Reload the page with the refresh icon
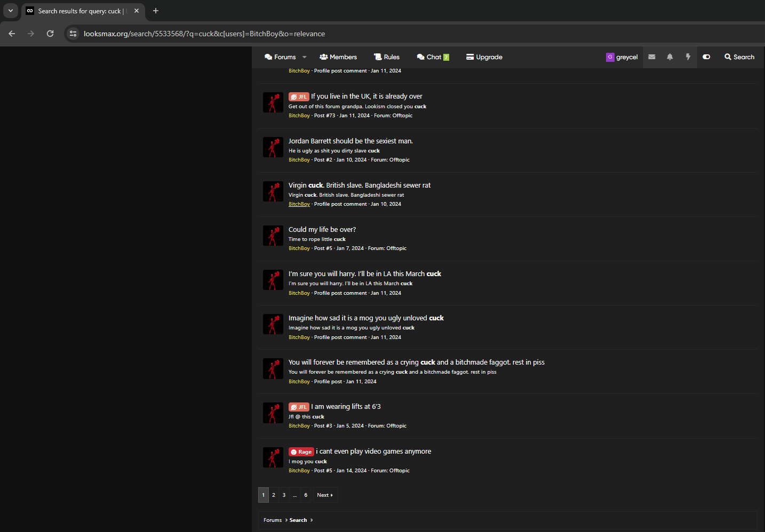 pos(50,34)
